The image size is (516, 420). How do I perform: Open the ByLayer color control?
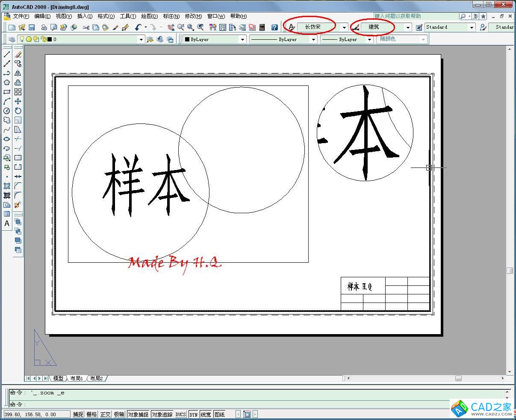tap(215, 39)
